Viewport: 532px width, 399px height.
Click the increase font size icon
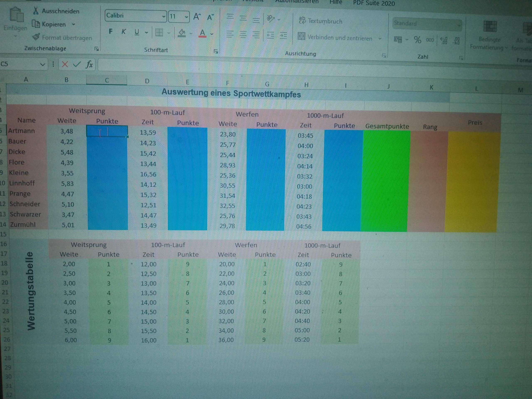point(196,16)
